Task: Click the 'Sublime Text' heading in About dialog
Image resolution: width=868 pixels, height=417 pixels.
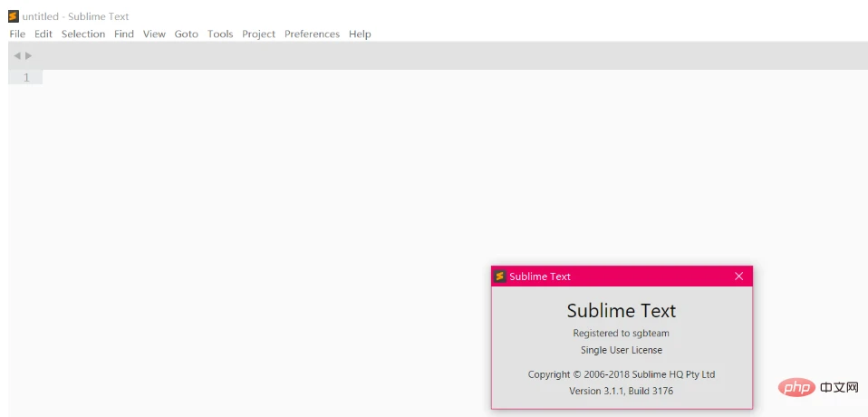Action: point(622,310)
